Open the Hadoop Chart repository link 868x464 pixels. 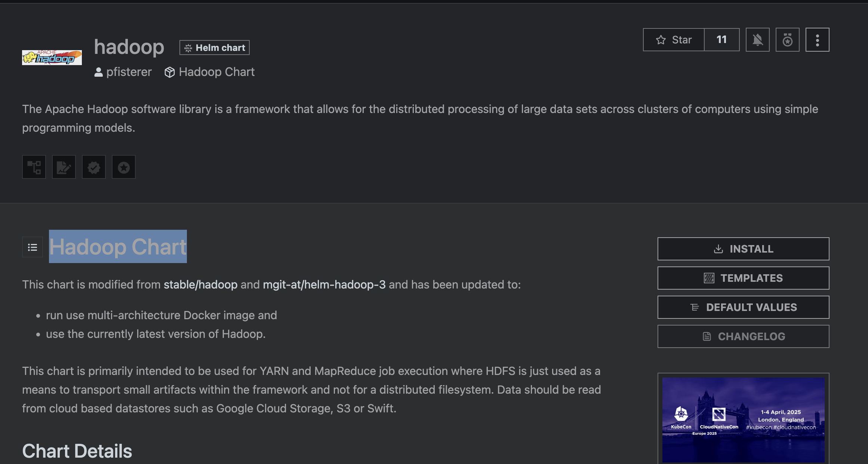click(216, 72)
